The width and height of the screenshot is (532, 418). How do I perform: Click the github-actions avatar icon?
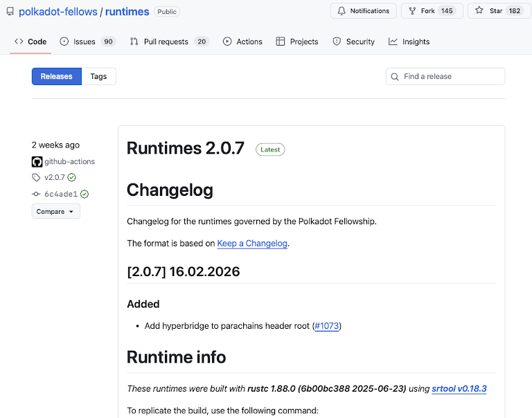[x=37, y=162]
